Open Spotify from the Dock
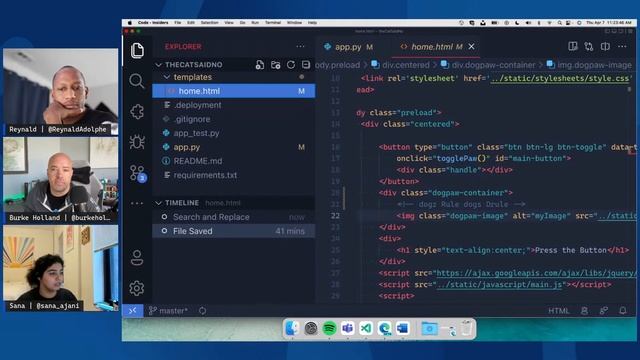This screenshot has height=360, width=640. [329, 328]
